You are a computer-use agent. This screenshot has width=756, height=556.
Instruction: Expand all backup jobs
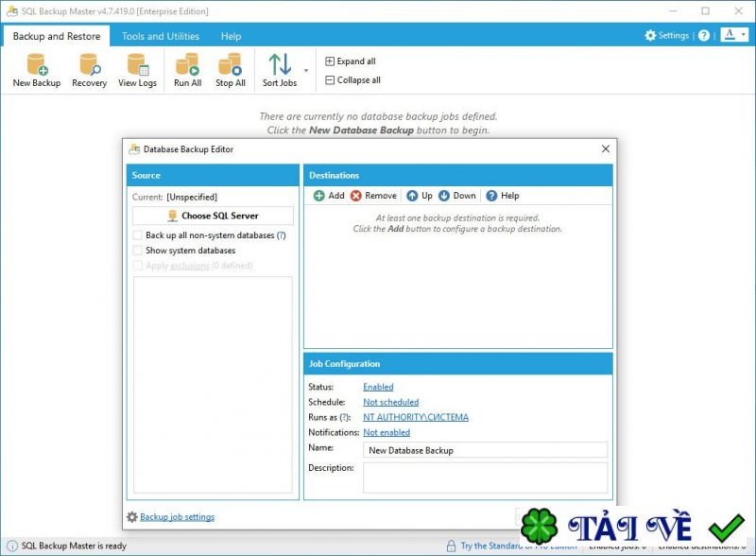click(351, 61)
